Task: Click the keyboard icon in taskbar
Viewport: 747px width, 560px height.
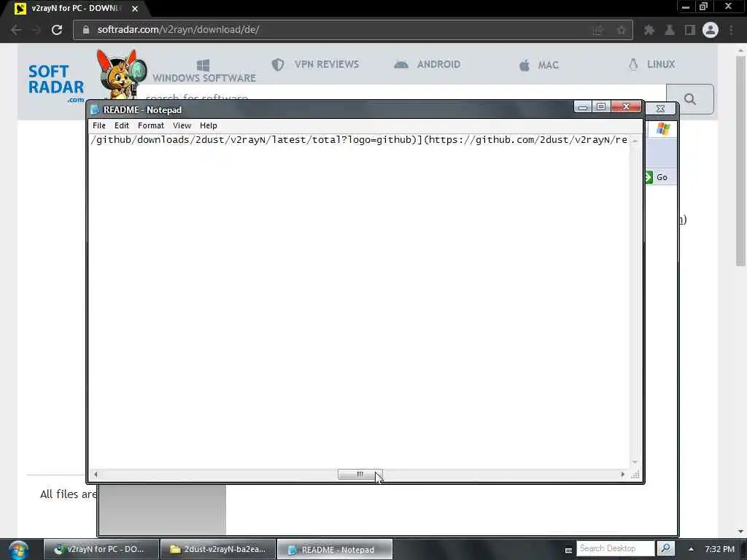Action: (568, 550)
